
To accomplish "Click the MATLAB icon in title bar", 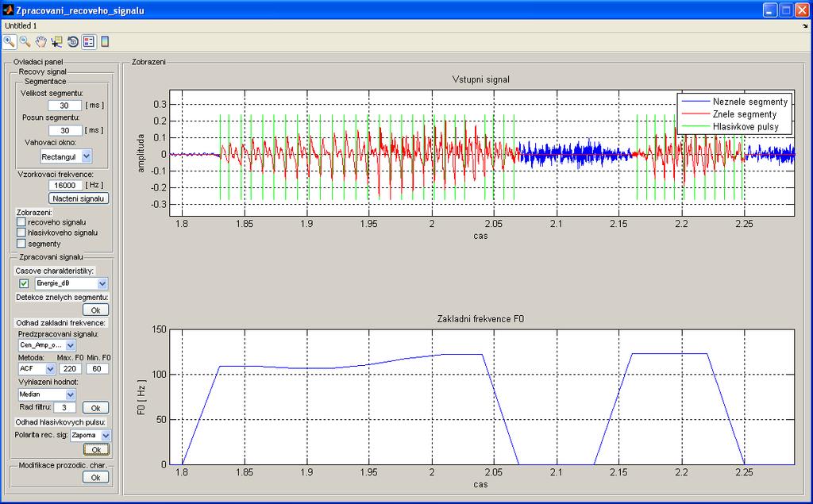I will pos(8,10).
